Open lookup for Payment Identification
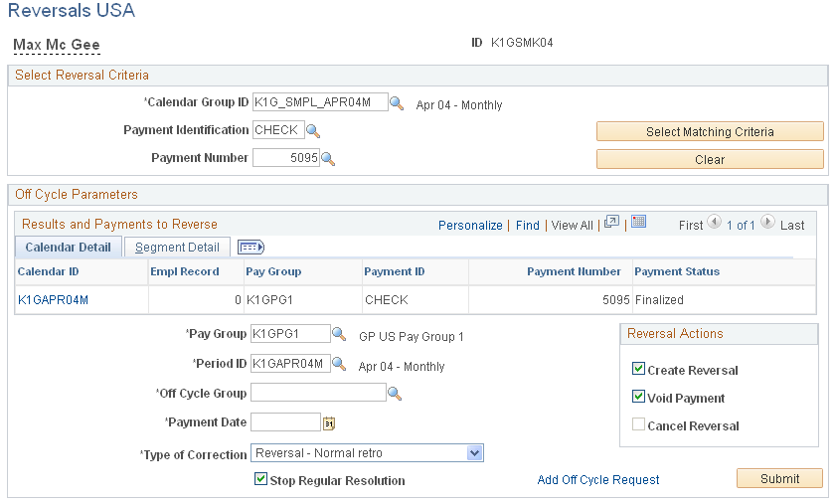Image resolution: width=835 pixels, height=504 pixels. pos(313,130)
